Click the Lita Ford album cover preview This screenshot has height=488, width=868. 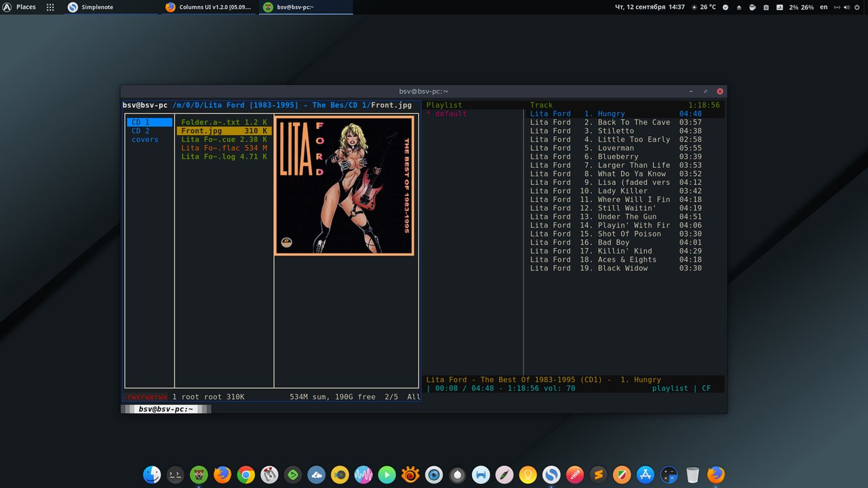(x=344, y=186)
